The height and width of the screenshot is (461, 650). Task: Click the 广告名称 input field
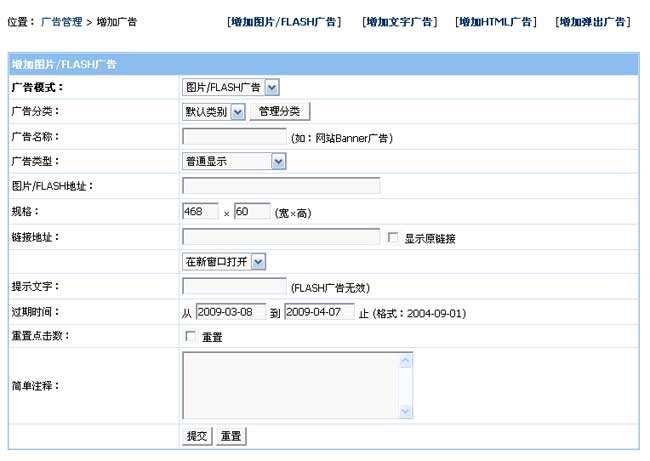pyautogui.click(x=234, y=137)
